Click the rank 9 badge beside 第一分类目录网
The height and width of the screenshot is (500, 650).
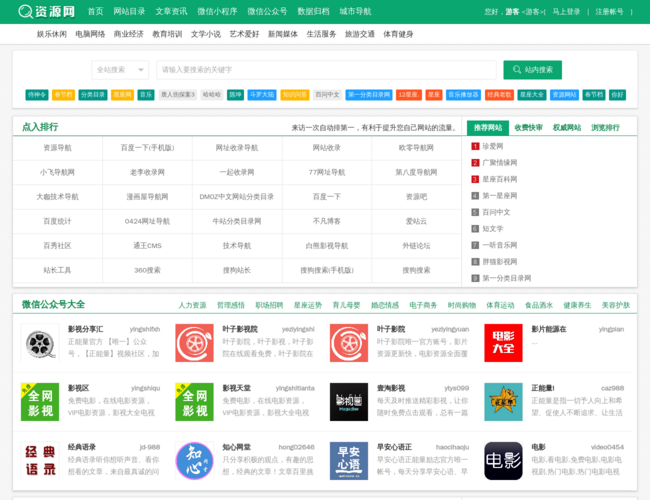coord(475,278)
